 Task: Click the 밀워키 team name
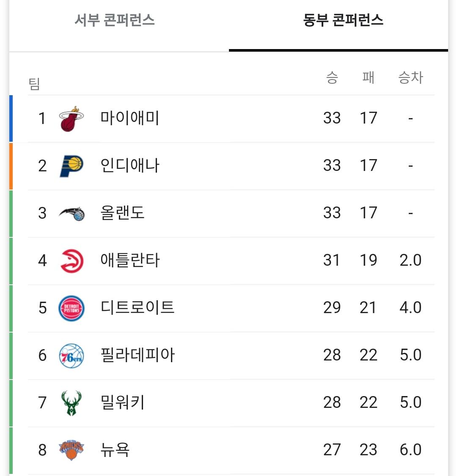(123, 402)
